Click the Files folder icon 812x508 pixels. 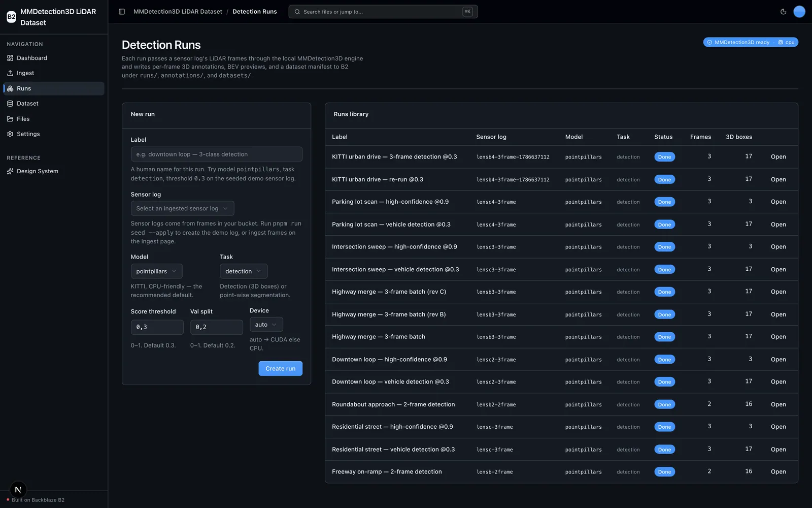[10, 119]
